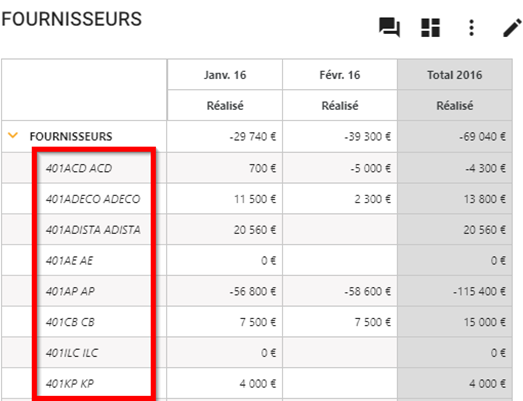The image size is (523, 401).
Task: Click the Réalisé subheader under Févr. 16
Action: coord(340,105)
